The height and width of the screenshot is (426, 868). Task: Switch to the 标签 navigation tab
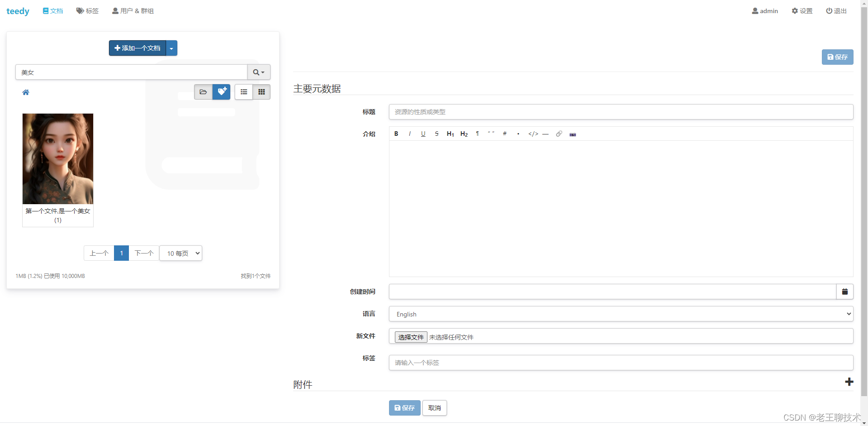(x=87, y=11)
